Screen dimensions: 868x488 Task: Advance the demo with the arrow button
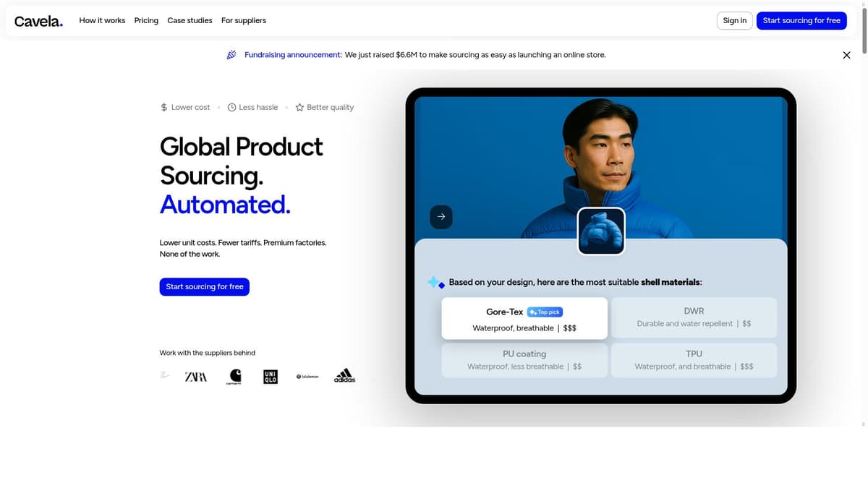pos(441,217)
